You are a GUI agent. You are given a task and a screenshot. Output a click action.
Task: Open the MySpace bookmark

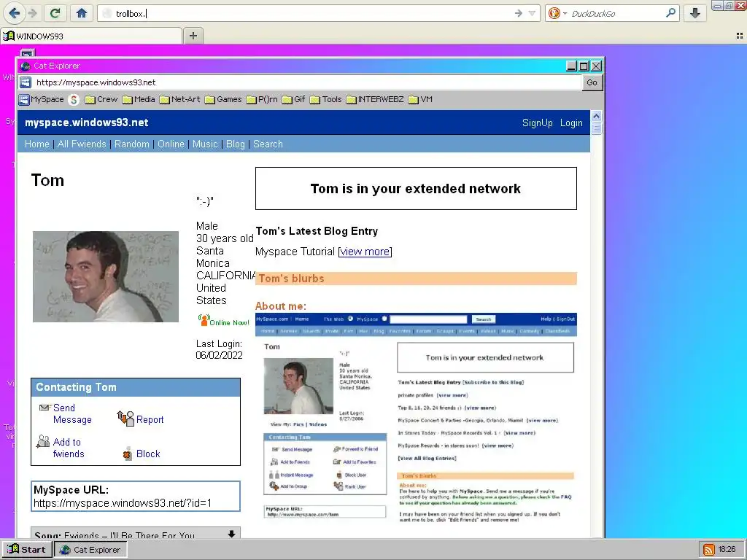click(42, 99)
